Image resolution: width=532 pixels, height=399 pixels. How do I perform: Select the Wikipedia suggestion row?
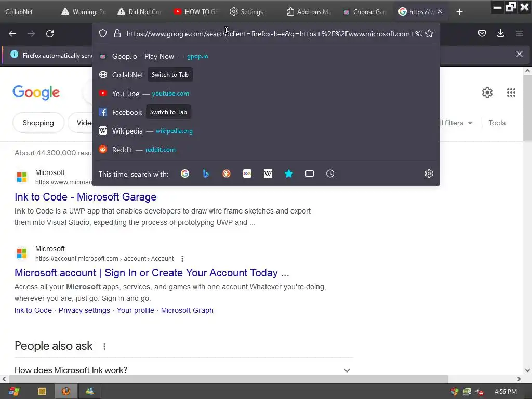pos(266,131)
